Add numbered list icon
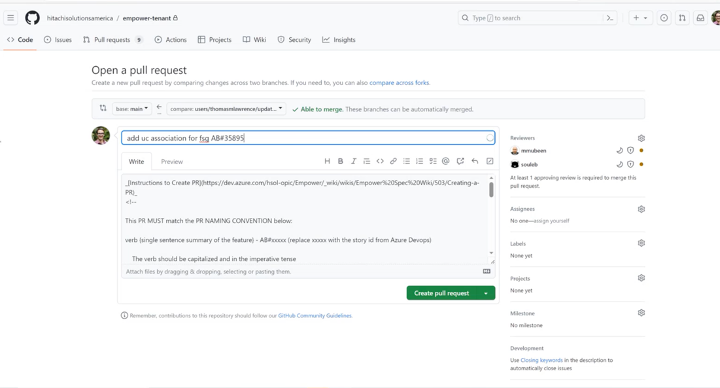 tap(419, 161)
